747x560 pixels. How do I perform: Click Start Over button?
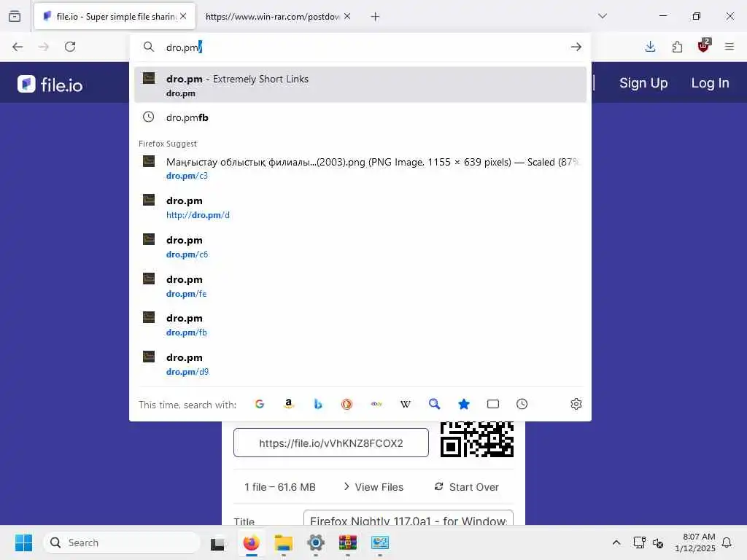coord(467,487)
